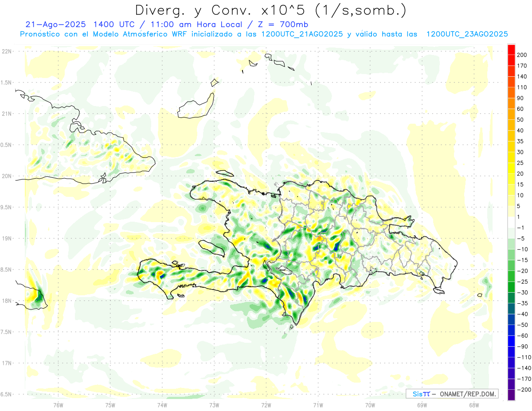
Task: Click the "-90" color scale label
Action: (524, 347)
